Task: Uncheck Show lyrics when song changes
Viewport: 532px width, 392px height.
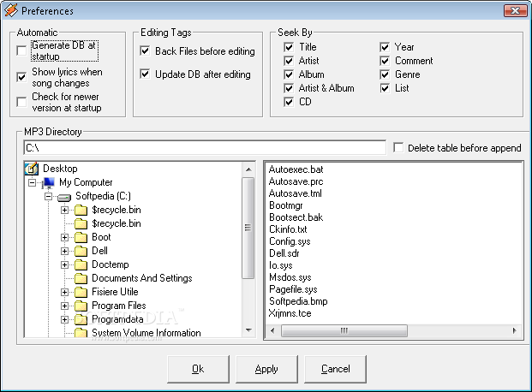Action: (21, 77)
